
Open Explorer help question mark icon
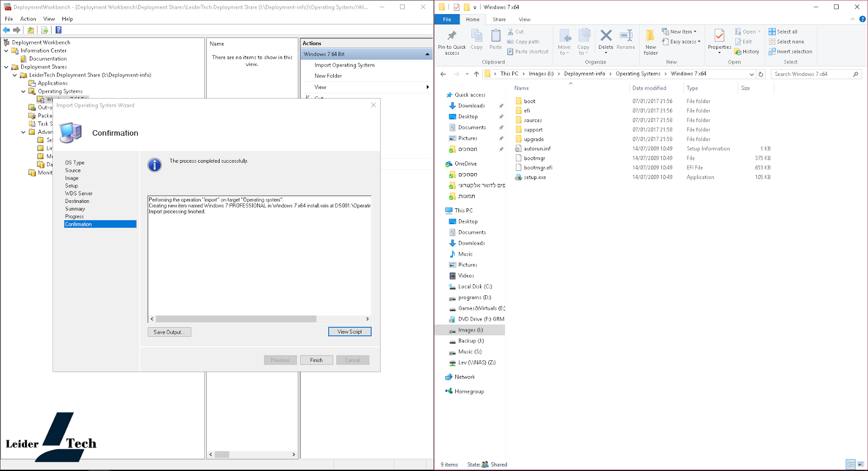(x=863, y=19)
